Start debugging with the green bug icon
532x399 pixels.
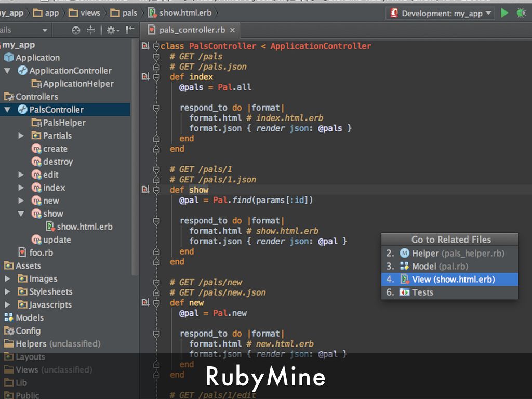521,13
